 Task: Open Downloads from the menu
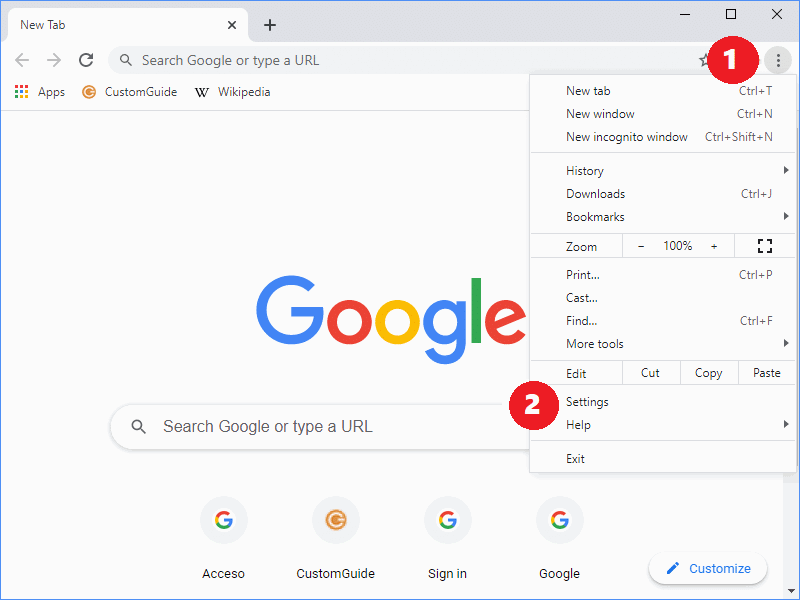[x=662, y=194]
